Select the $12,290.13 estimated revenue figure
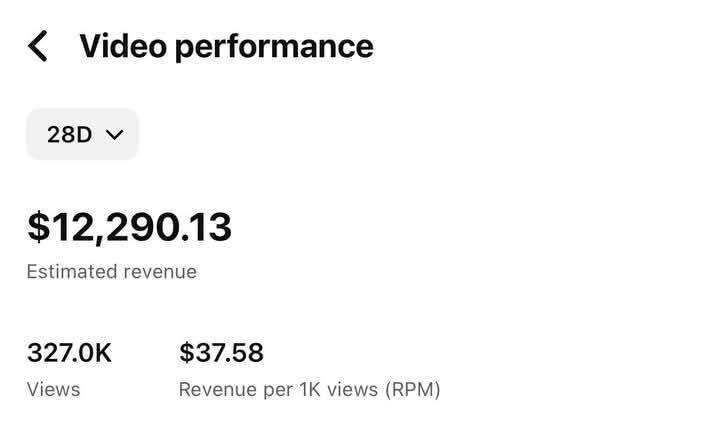 click(x=129, y=227)
